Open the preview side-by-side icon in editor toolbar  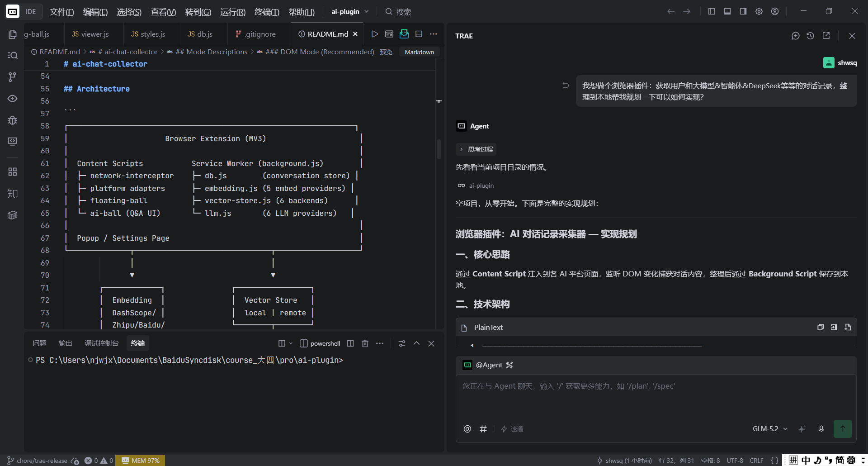389,34
